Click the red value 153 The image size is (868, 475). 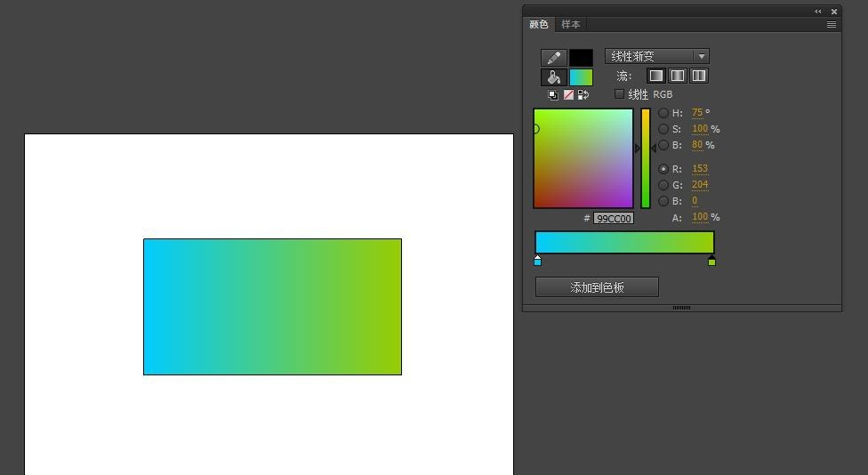point(700,168)
